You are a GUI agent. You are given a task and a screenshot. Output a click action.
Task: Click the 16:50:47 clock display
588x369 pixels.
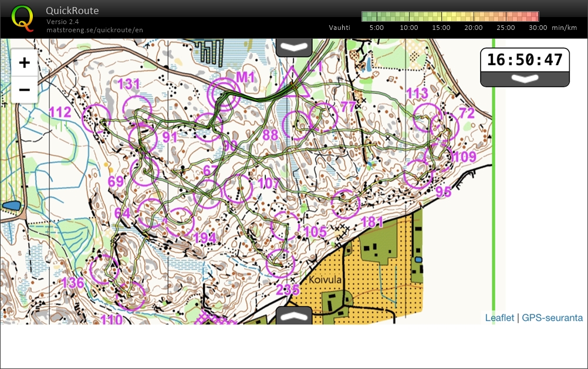click(525, 60)
